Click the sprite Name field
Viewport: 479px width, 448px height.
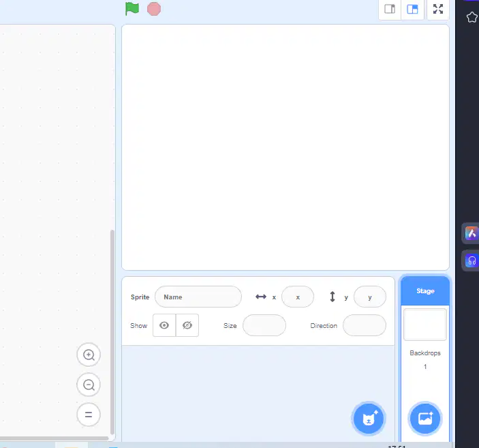click(198, 297)
